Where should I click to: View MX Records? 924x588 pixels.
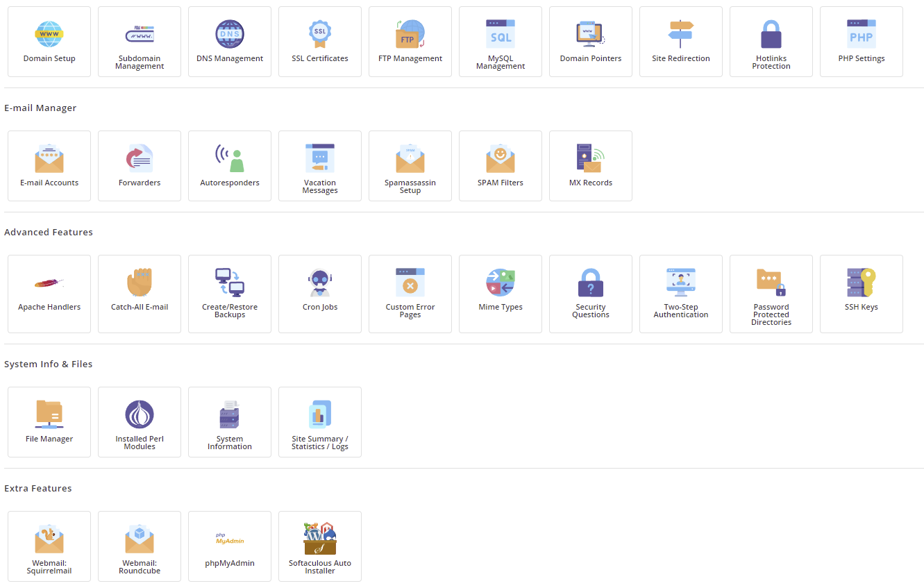(x=590, y=166)
